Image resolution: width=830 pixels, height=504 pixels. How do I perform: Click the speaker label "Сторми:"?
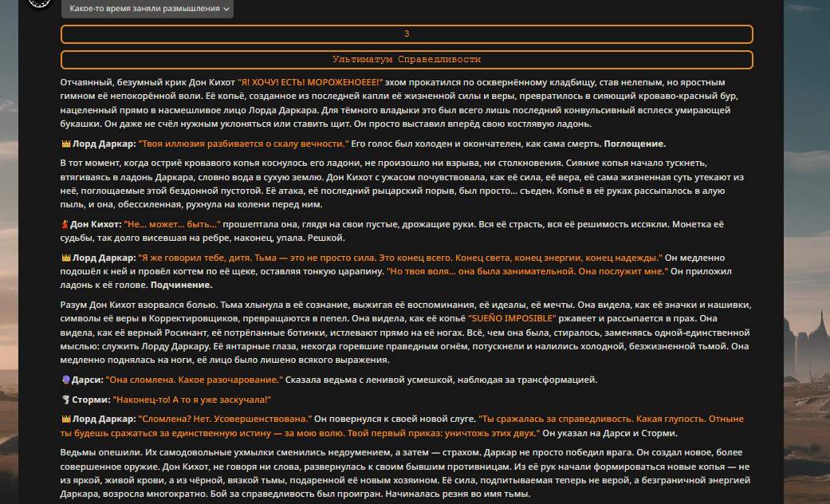pyautogui.click(x=91, y=400)
